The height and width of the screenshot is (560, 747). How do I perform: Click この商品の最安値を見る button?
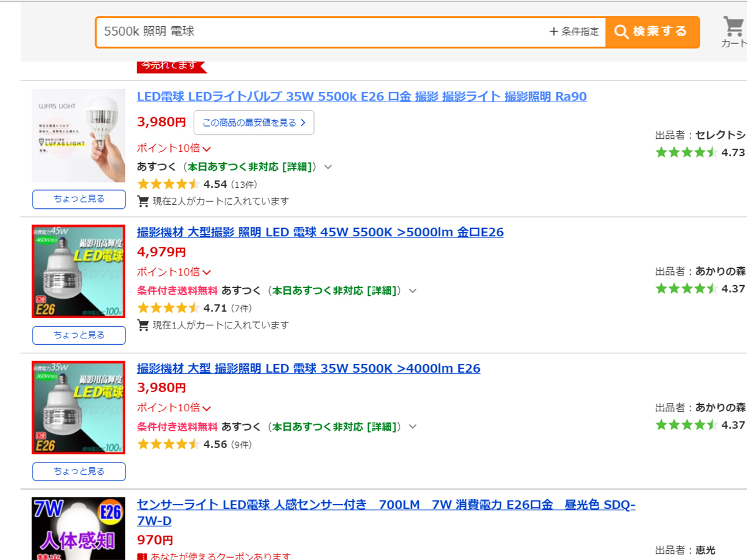pyautogui.click(x=254, y=123)
